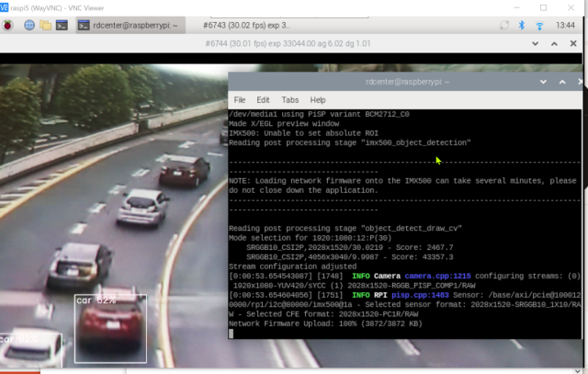This screenshot has width=588, height=374.
Task: Open the Wi-Fi network tray menu
Action: click(539, 26)
